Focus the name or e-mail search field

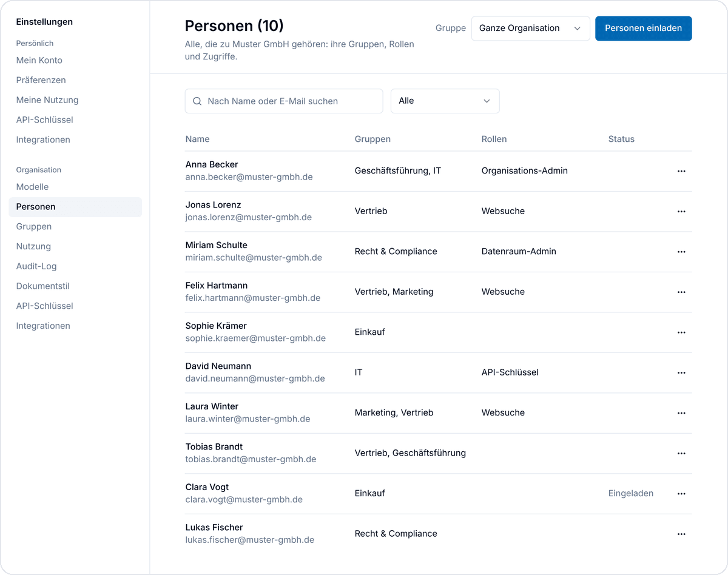coord(284,101)
